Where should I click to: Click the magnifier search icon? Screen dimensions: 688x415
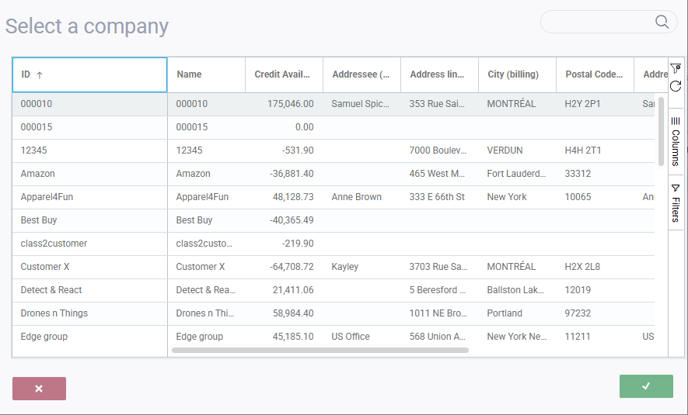click(x=662, y=21)
